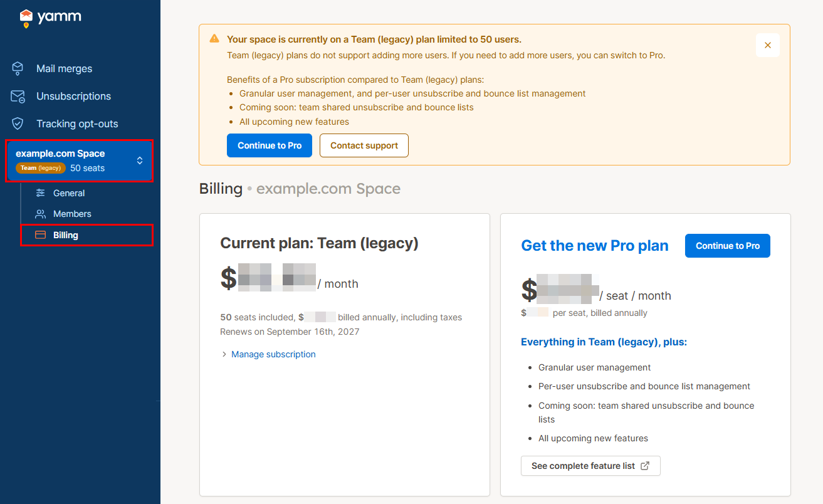Click Continue to Pro in the banner
This screenshot has height=504, width=823.
pos(270,145)
